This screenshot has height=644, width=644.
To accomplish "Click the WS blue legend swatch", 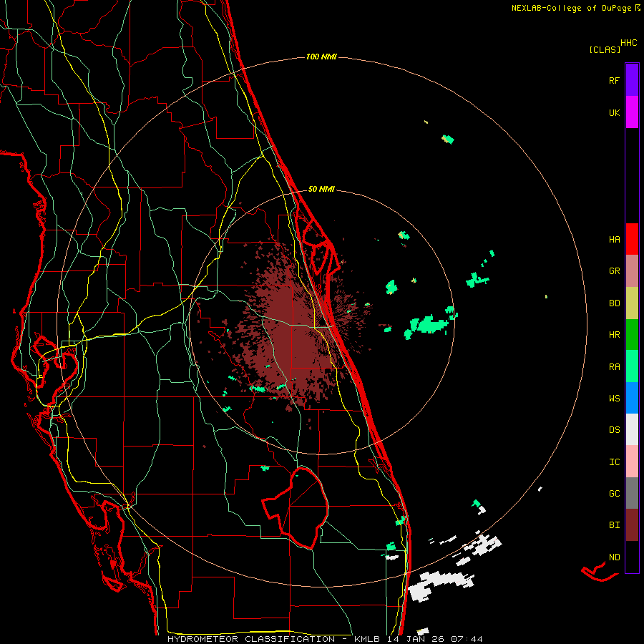I will tap(632, 398).
